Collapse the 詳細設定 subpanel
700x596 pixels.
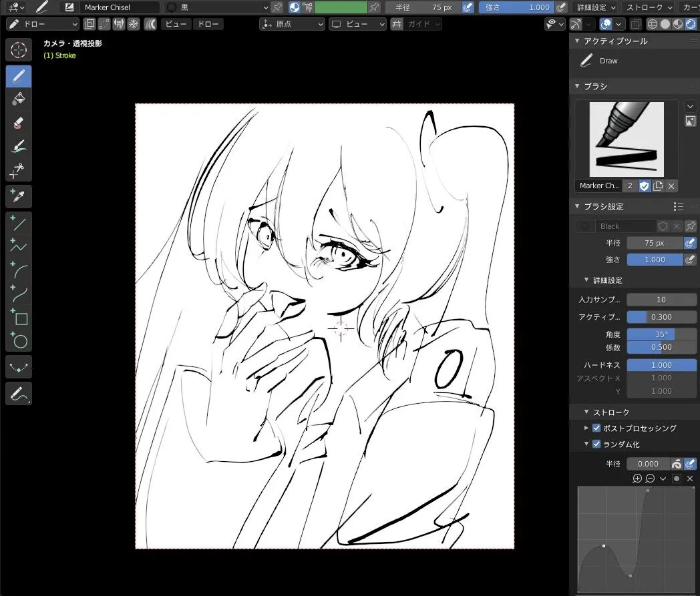coord(586,280)
